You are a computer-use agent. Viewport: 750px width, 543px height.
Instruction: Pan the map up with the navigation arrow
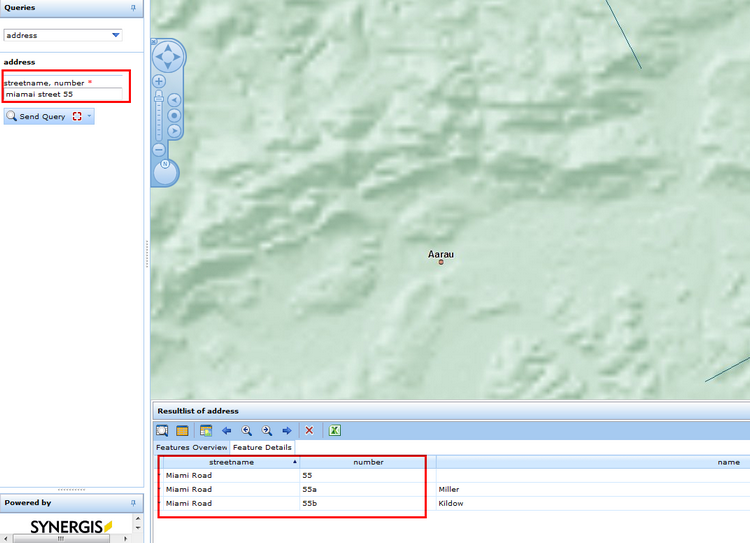(168, 47)
